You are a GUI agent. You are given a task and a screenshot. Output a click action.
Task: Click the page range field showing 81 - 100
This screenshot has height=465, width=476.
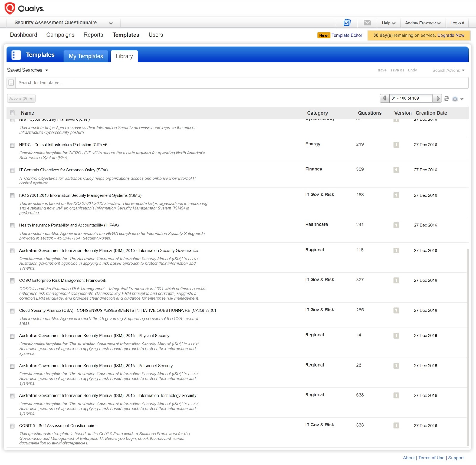click(411, 98)
